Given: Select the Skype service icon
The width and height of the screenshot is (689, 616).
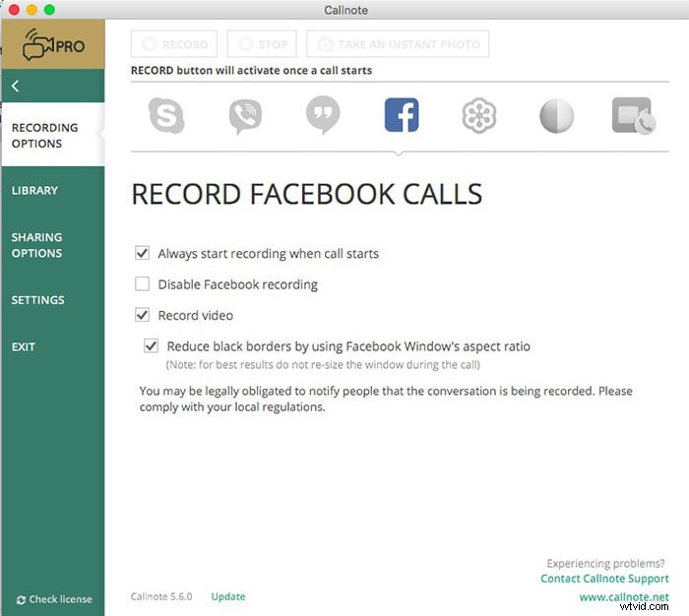Looking at the screenshot, I should coord(166,115).
